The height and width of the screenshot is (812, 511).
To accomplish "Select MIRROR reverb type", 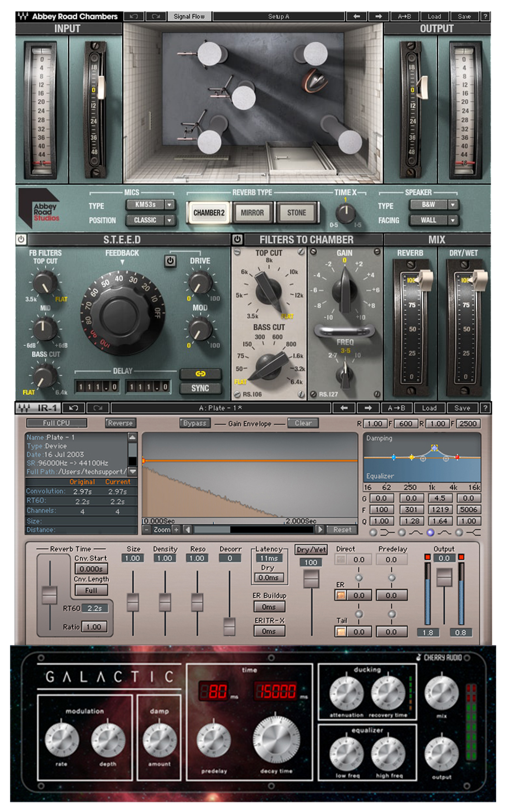I will [252, 213].
